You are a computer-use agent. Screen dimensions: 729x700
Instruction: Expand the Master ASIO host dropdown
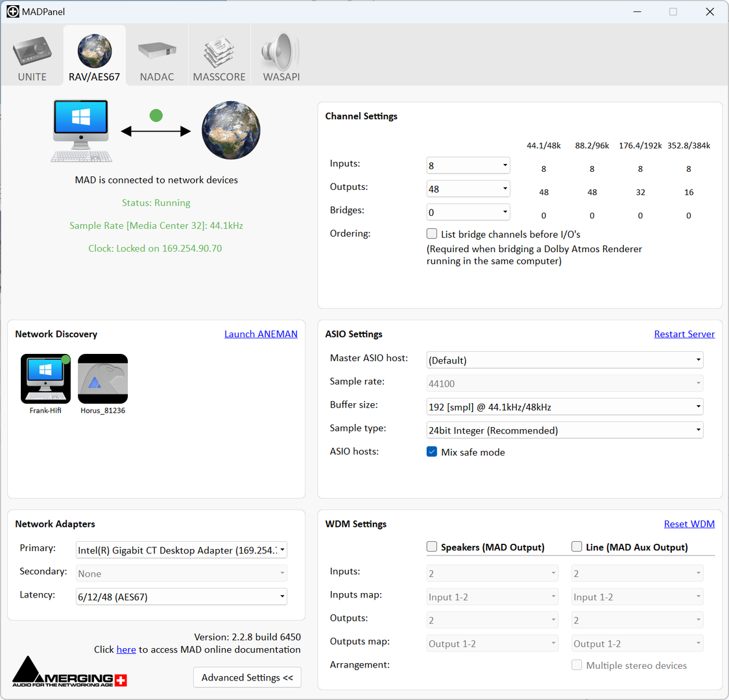tap(564, 360)
